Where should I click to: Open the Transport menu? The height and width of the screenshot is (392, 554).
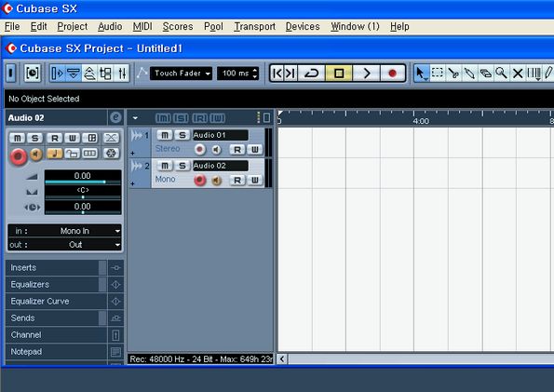pyautogui.click(x=254, y=26)
